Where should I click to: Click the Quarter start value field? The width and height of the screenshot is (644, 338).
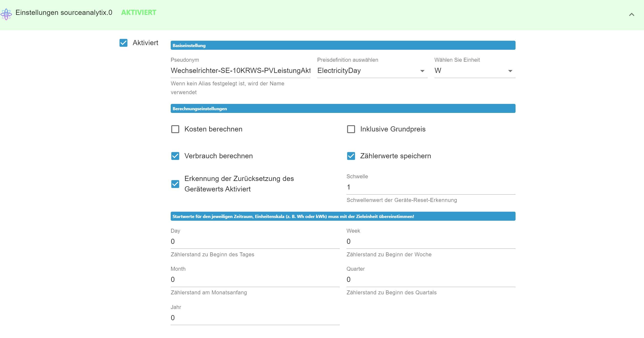pos(431,279)
